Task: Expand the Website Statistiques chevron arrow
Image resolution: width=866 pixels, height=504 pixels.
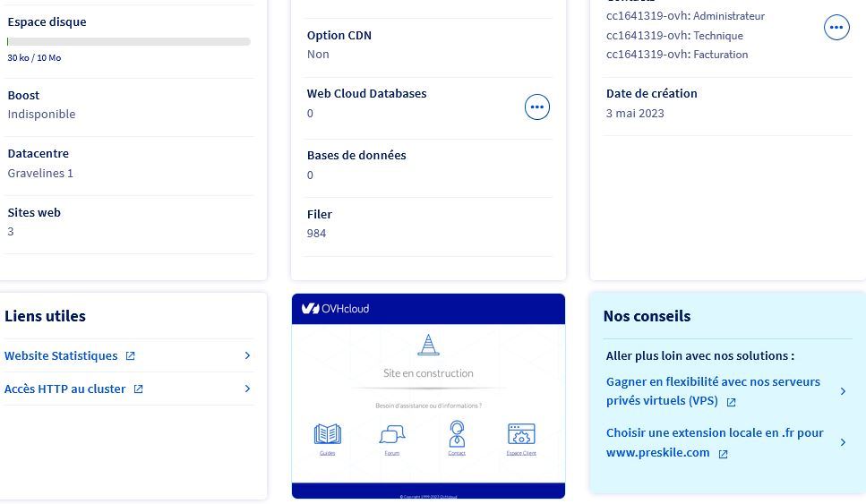Action: click(x=247, y=355)
